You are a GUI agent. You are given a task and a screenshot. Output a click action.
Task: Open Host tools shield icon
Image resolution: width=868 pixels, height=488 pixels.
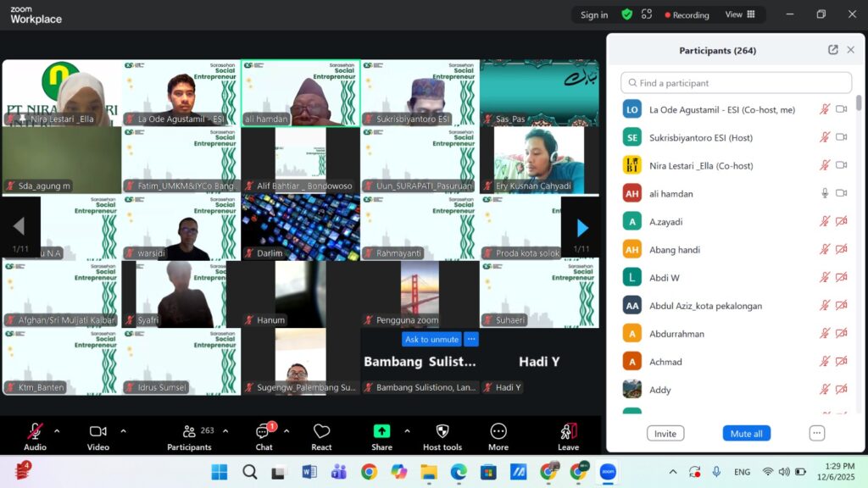pyautogui.click(x=442, y=435)
